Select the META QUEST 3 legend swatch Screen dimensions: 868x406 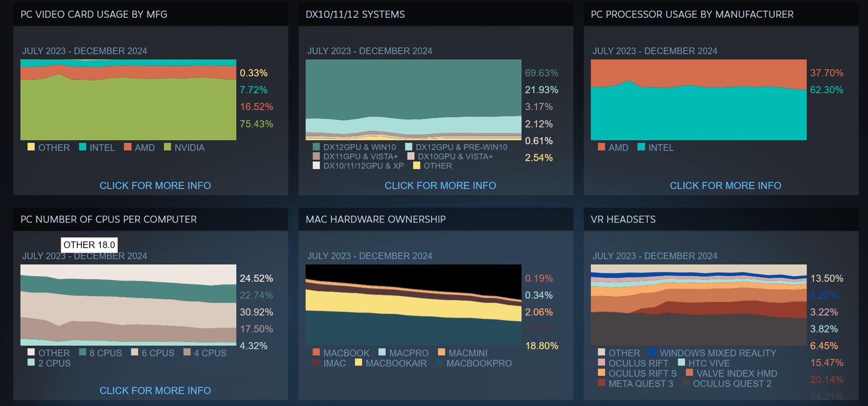point(601,383)
